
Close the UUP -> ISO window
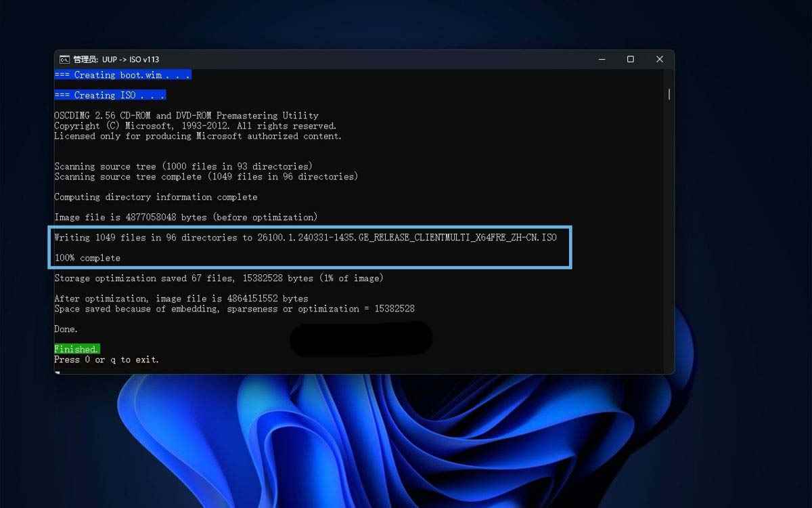click(660, 59)
